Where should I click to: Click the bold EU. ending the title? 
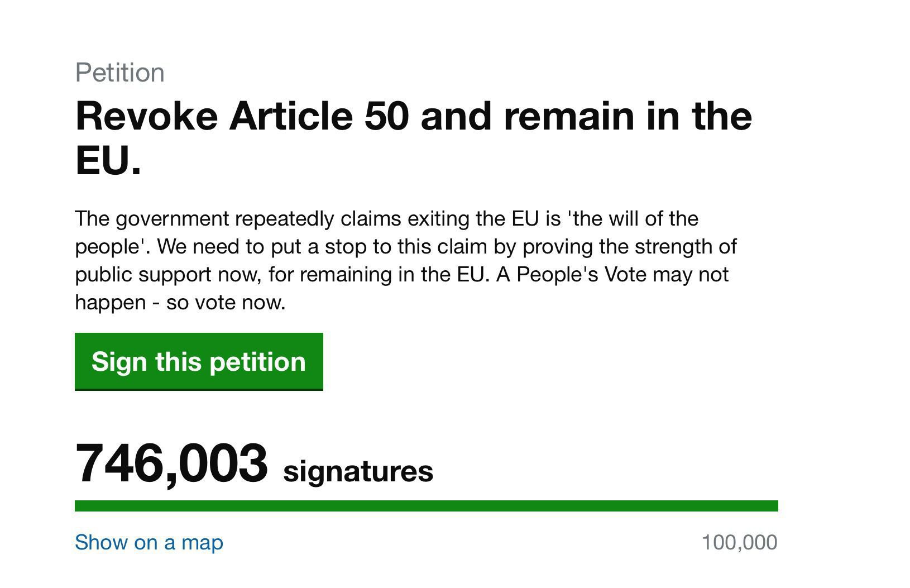(x=108, y=160)
